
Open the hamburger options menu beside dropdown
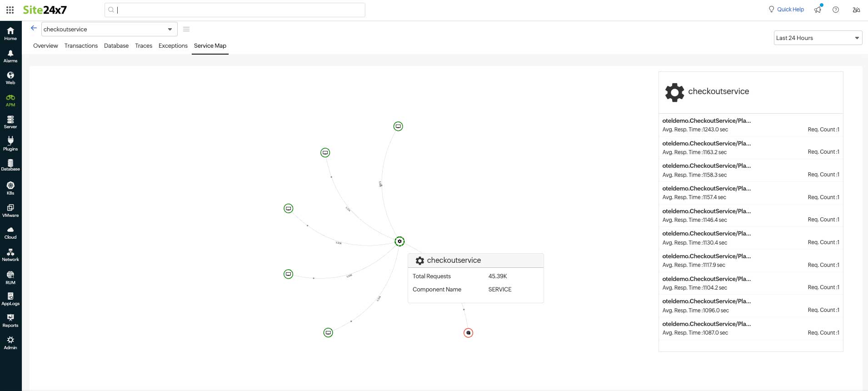point(186,29)
